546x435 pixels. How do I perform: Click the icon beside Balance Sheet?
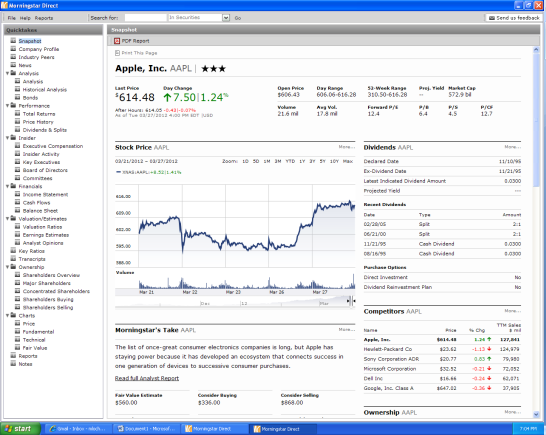pos(17,210)
